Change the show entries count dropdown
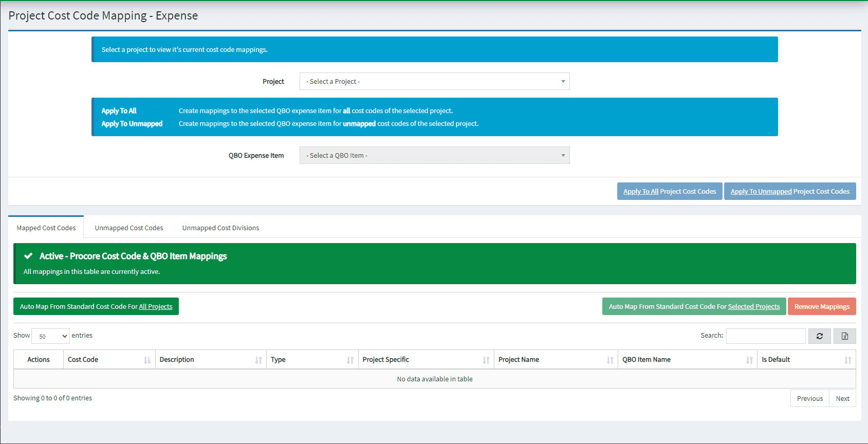 (x=50, y=336)
